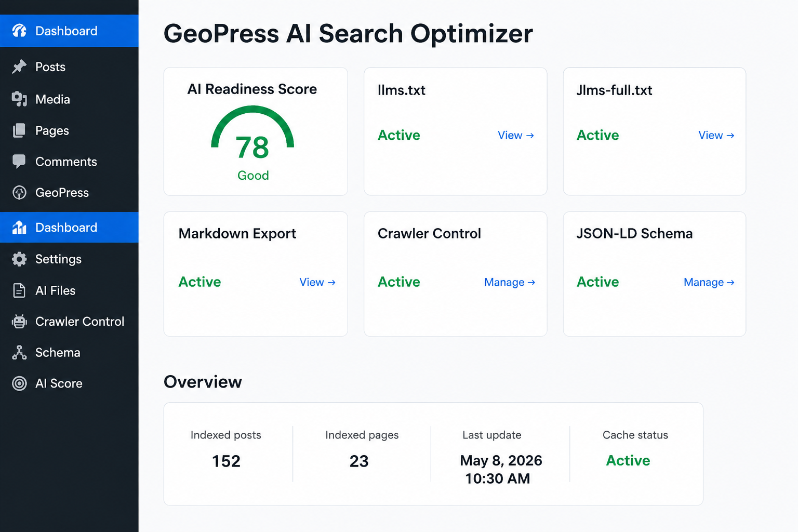Click the Media library icon
Viewport: 798px width, 532px height.
point(19,99)
